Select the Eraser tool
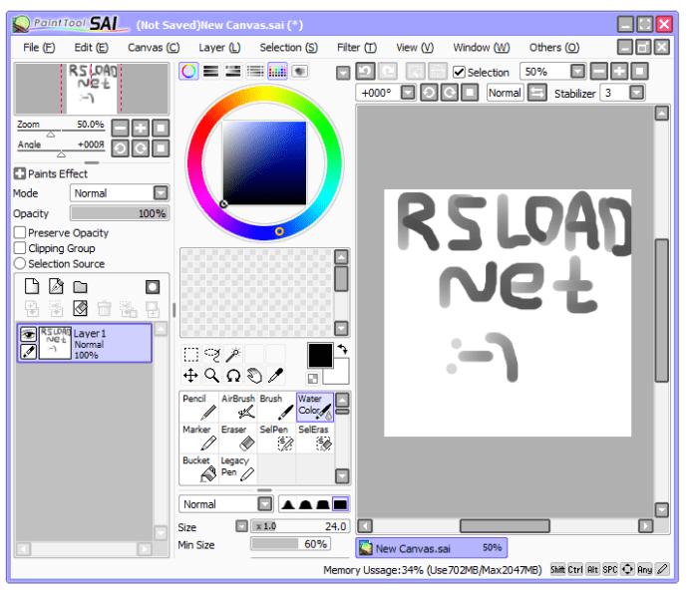700x598 pixels. 238,438
